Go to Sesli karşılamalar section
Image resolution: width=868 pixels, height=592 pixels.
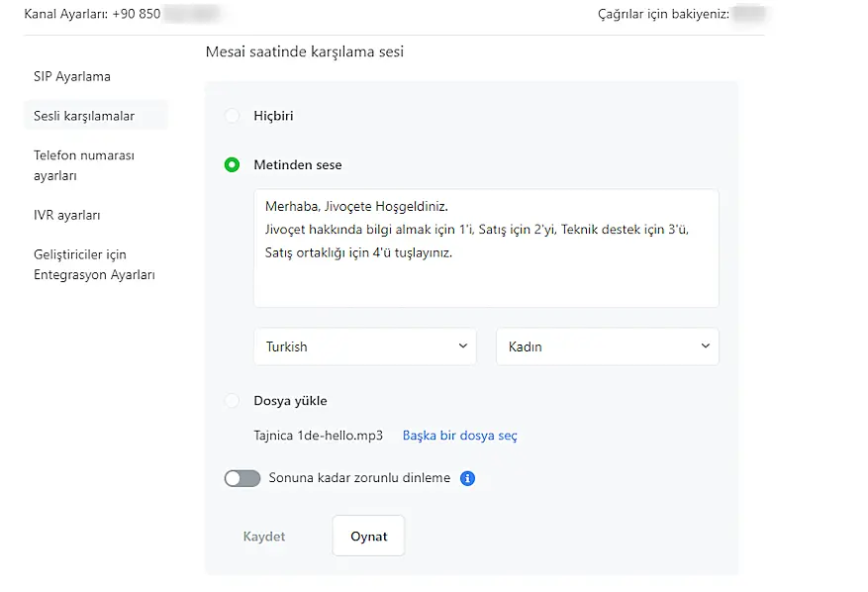84,116
